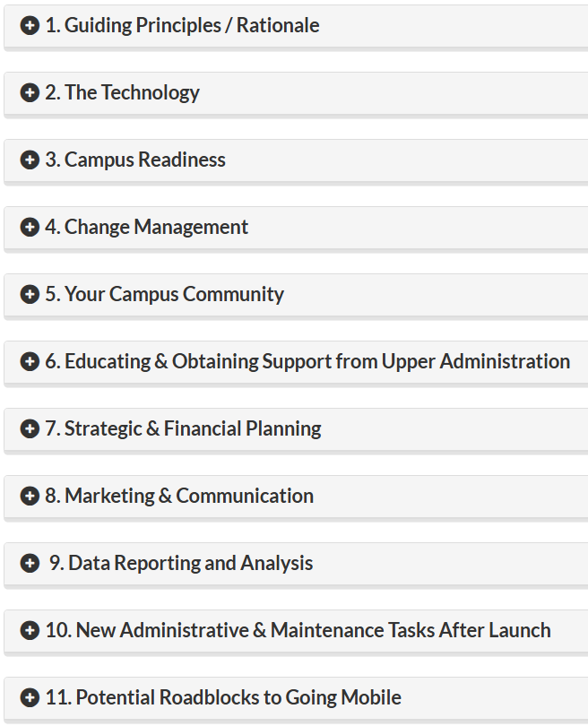588x726 pixels.
Task: Expand the 2. The Technology heading
Action: click(x=123, y=93)
